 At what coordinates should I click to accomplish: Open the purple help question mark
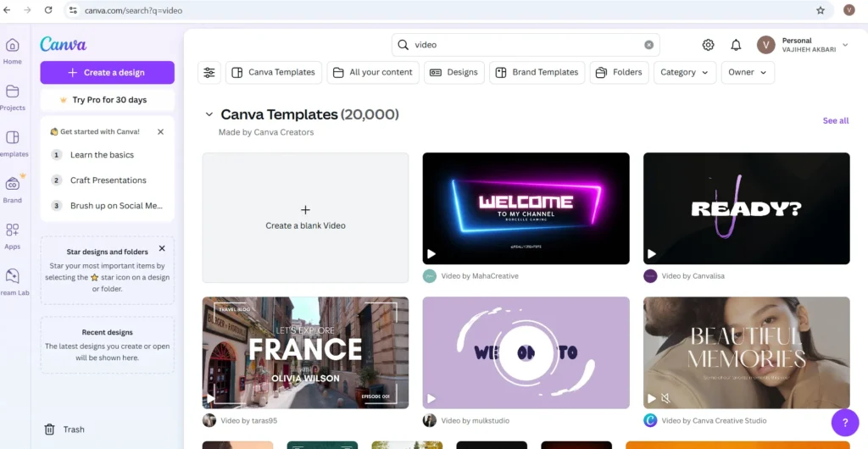845,423
